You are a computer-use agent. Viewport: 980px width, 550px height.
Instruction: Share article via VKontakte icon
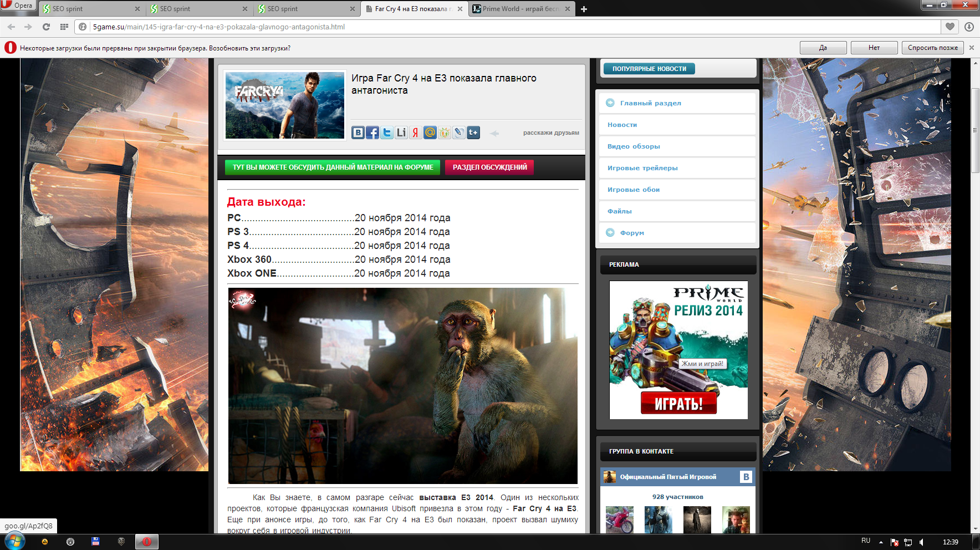pos(358,133)
